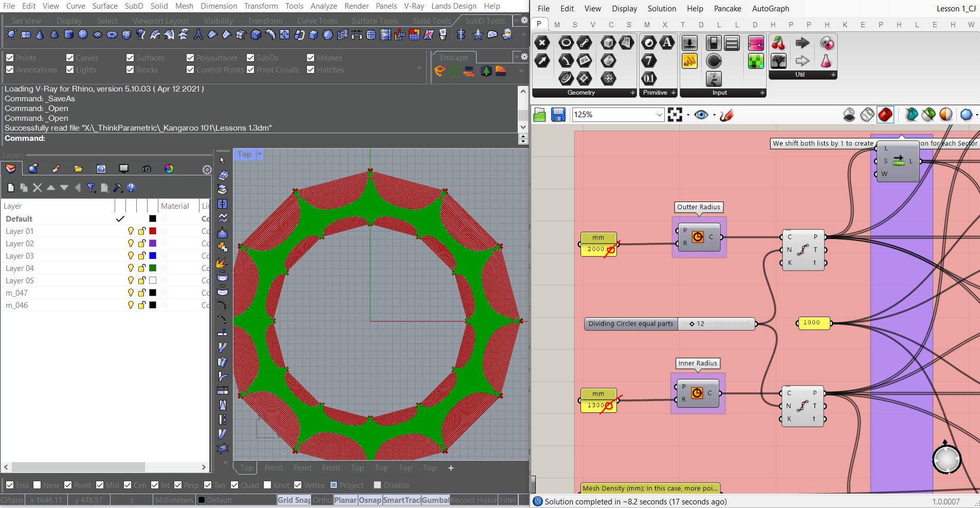Toggle Quad object snap checkbox

[234, 485]
